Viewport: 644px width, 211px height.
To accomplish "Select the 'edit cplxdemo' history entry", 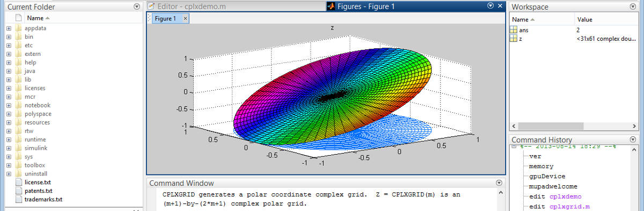I will coord(555,197).
